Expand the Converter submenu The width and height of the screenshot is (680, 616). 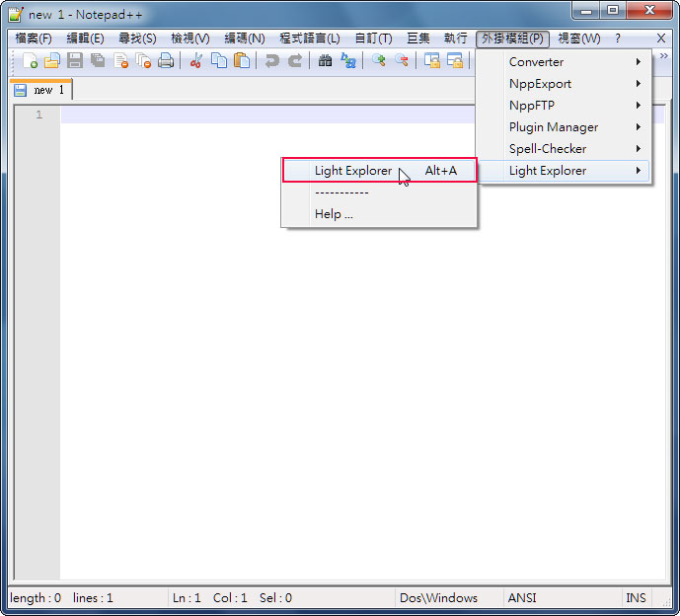(x=564, y=62)
